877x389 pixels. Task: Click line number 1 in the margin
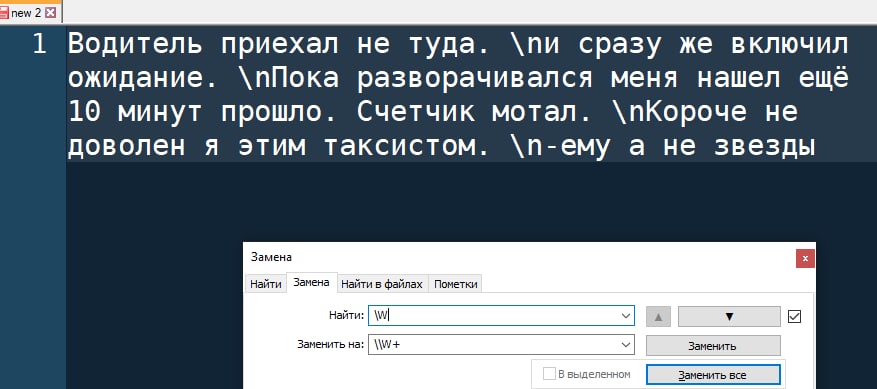pos(39,44)
